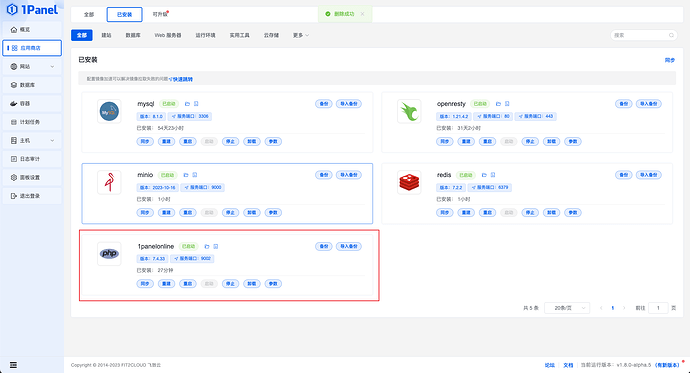The width and height of the screenshot is (690, 373).
Task: Filter by Web 服务器 category
Action: pyautogui.click(x=168, y=35)
